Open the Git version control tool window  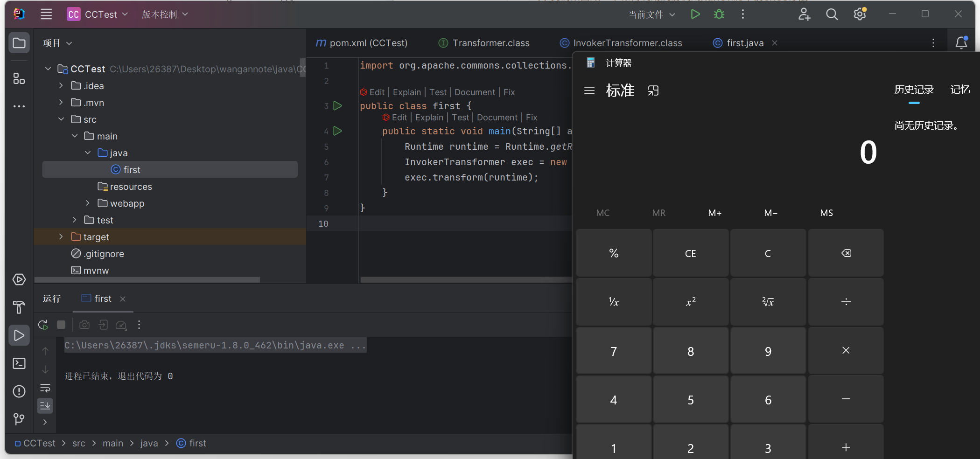[x=19, y=419]
